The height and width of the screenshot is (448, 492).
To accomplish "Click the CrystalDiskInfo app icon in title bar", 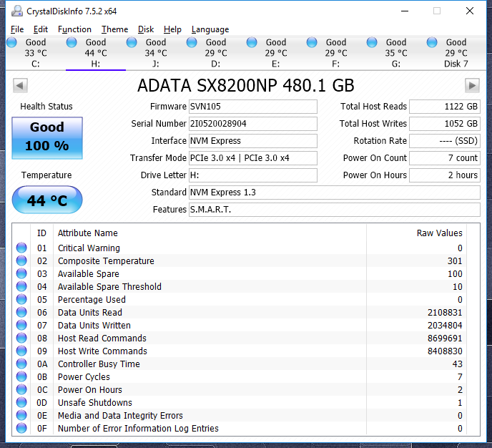I will click(16, 11).
